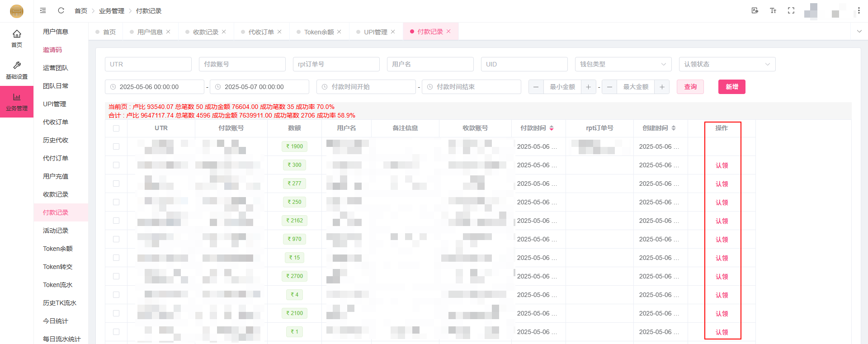Click the 首页 home icon in the left rail

point(17,38)
